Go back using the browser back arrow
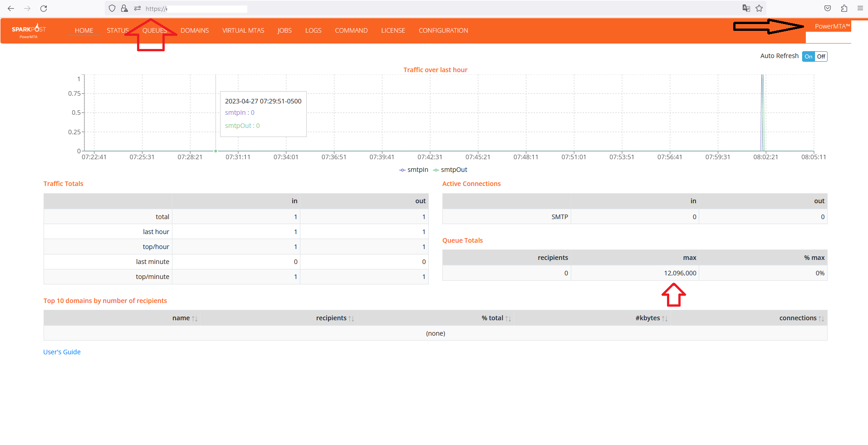Image resolution: width=868 pixels, height=445 pixels. [x=11, y=9]
